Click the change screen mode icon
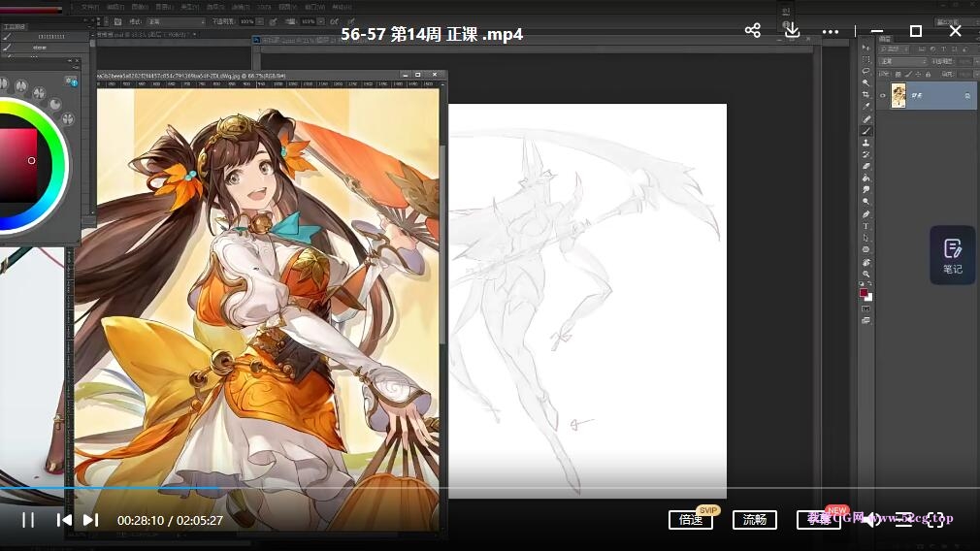The image size is (980, 551). pyautogui.click(x=866, y=320)
